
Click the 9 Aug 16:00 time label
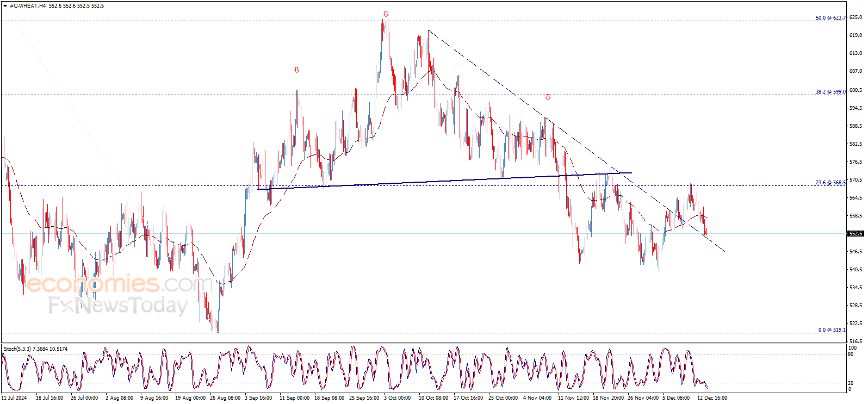point(154,398)
